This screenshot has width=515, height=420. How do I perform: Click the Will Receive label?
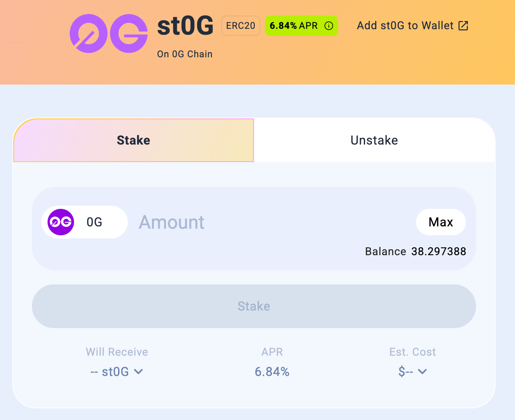click(117, 352)
